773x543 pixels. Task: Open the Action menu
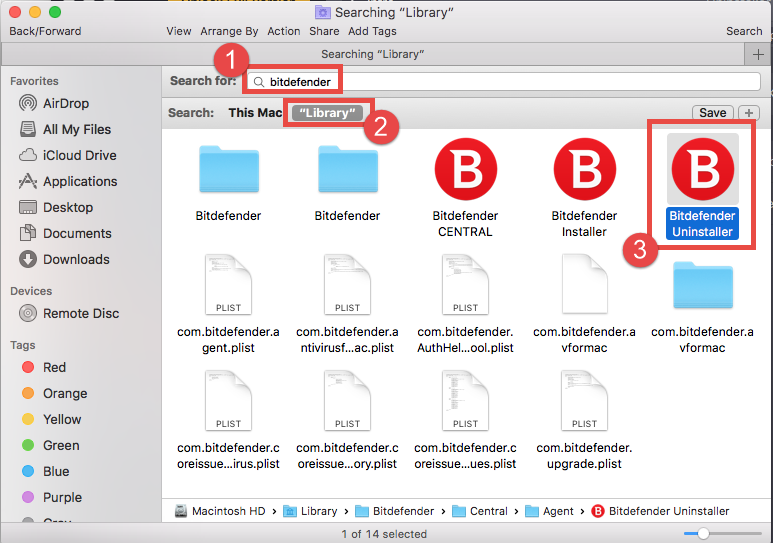[283, 31]
